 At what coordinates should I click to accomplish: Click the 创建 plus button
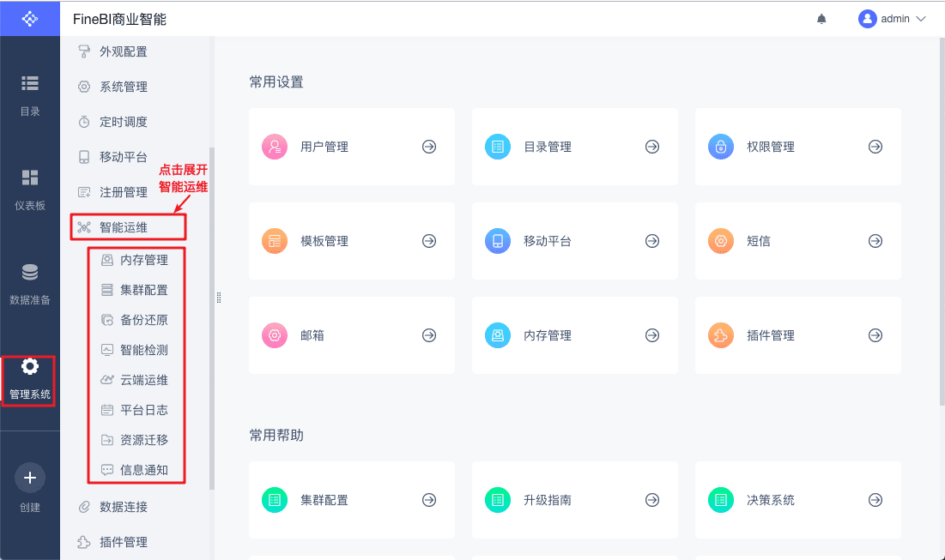30,478
